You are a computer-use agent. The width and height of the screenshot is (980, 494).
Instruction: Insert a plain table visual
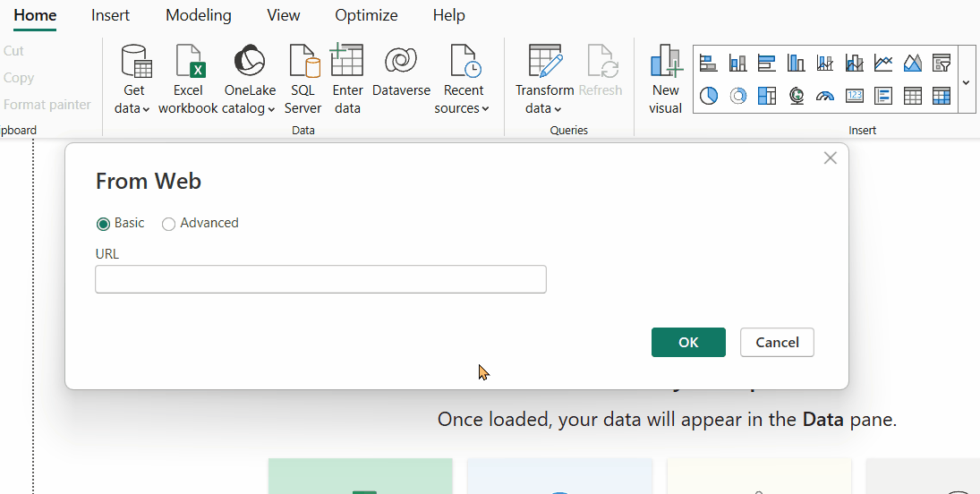(913, 96)
